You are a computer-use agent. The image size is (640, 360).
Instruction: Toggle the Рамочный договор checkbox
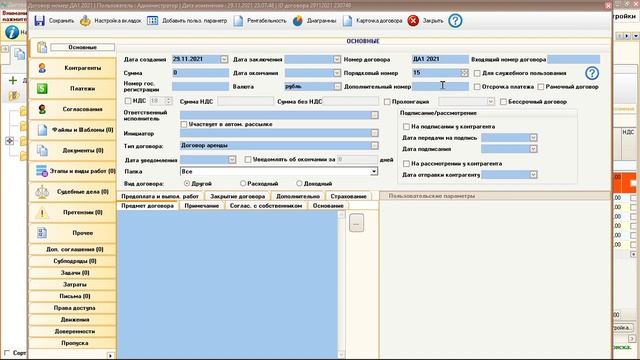[x=541, y=87]
